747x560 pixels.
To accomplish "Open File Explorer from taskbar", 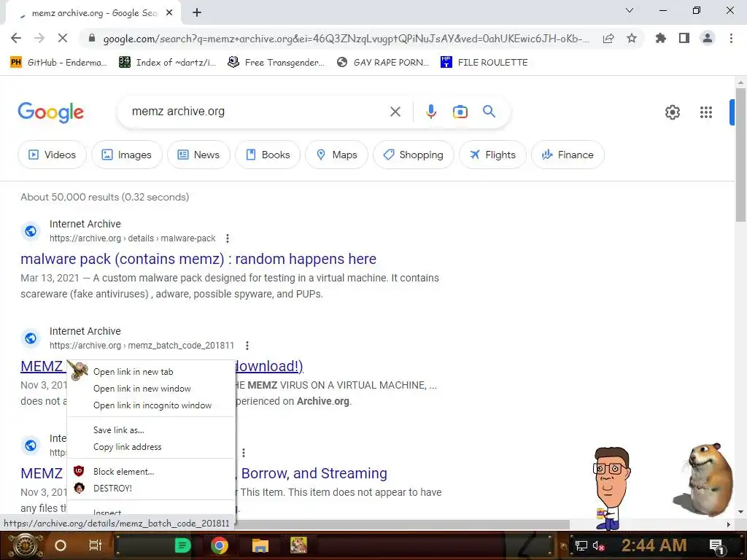I will pyautogui.click(x=260, y=545).
